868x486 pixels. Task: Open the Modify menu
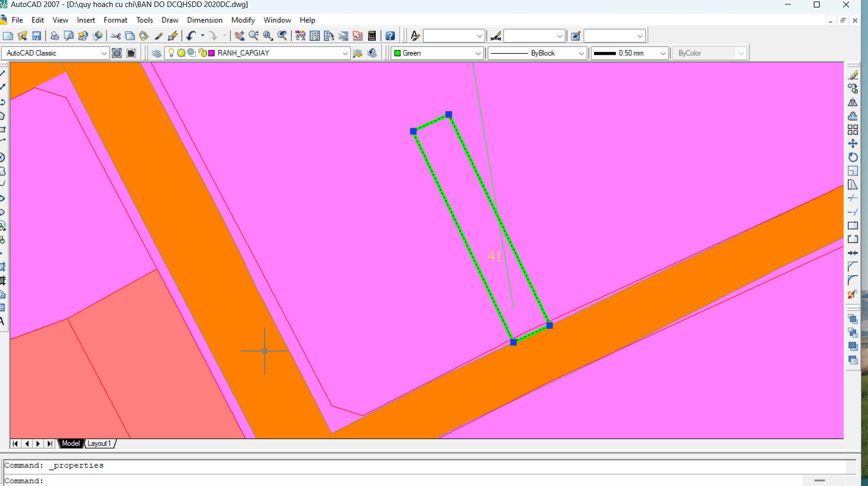[x=243, y=20]
